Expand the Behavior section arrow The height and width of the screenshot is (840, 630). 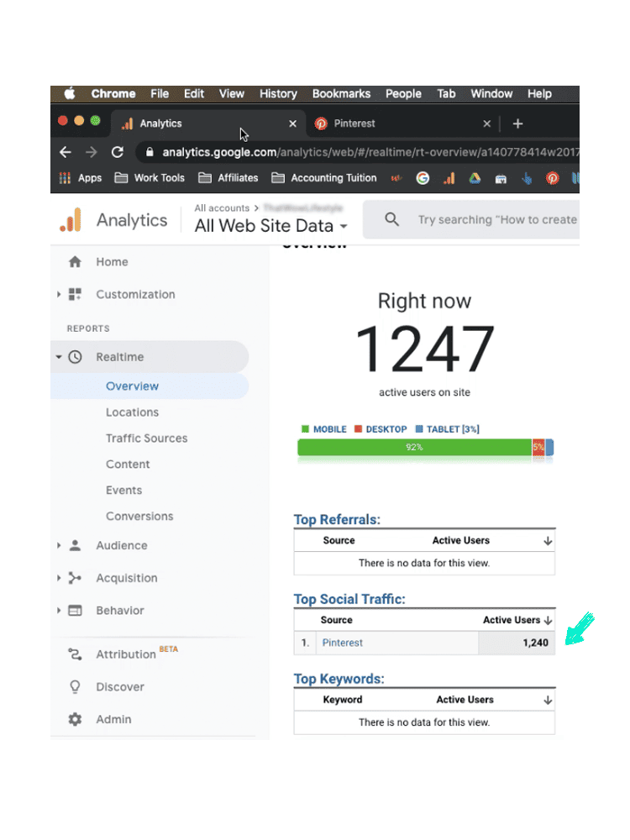click(x=59, y=611)
